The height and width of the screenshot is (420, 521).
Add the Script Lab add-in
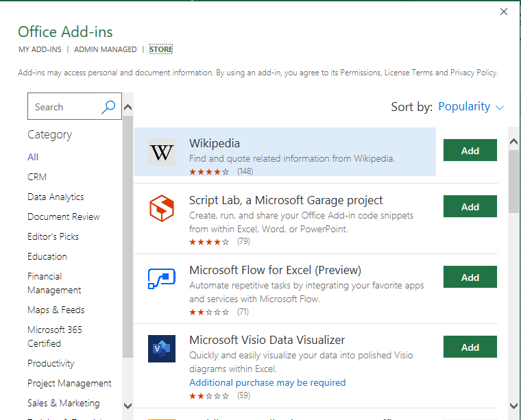(470, 207)
